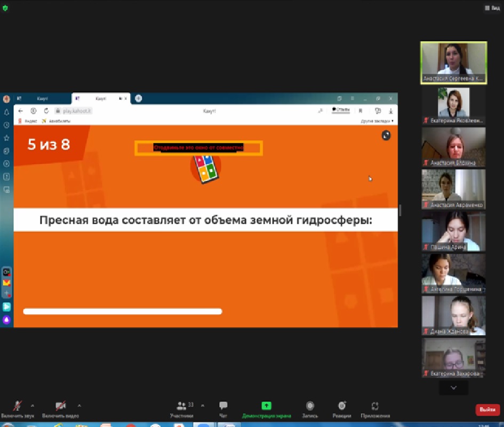Screen dimensions: 504x427
Task: Go back in the browser
Action: click(20, 111)
